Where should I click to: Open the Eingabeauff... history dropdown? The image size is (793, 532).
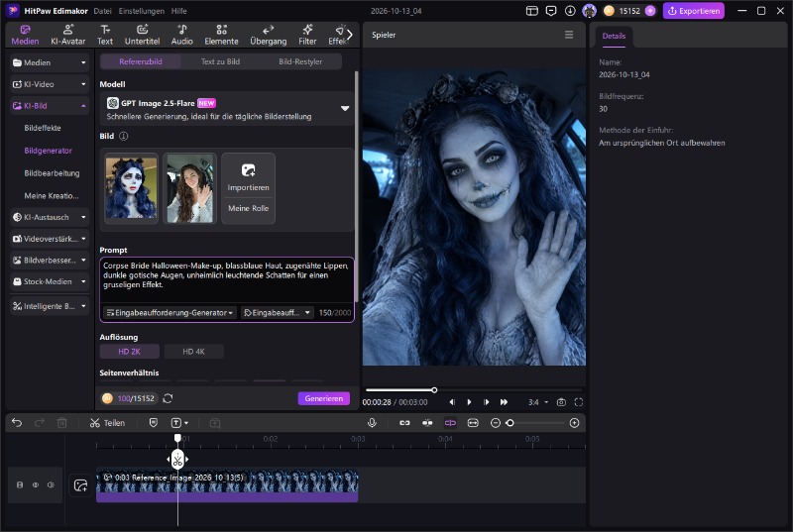[278, 313]
